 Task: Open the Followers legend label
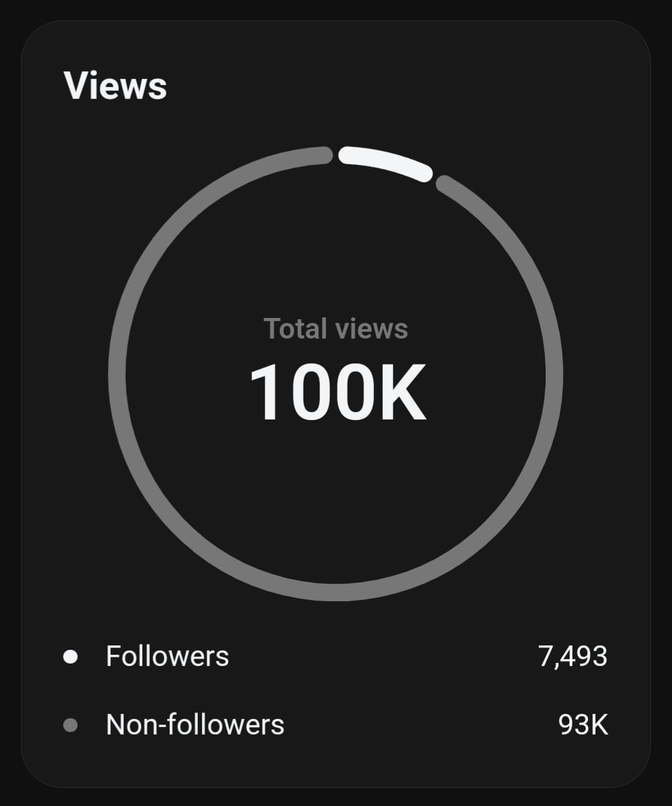point(167,657)
